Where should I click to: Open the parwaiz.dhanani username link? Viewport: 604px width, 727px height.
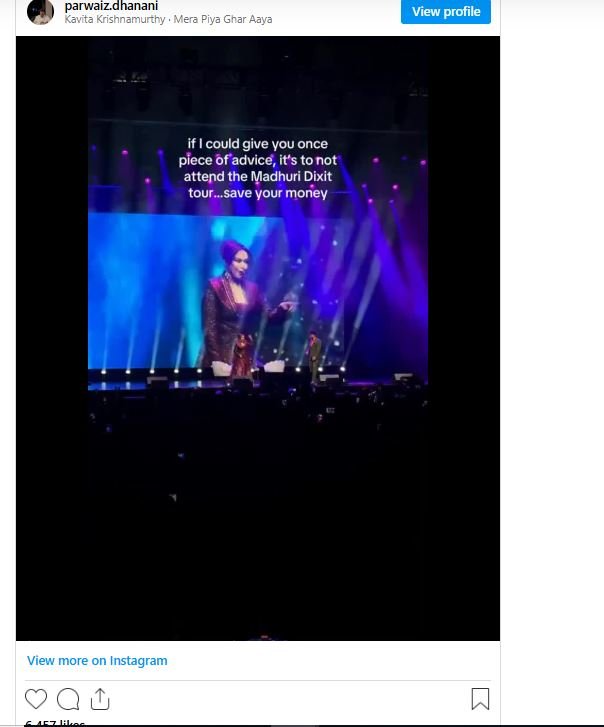point(111,6)
